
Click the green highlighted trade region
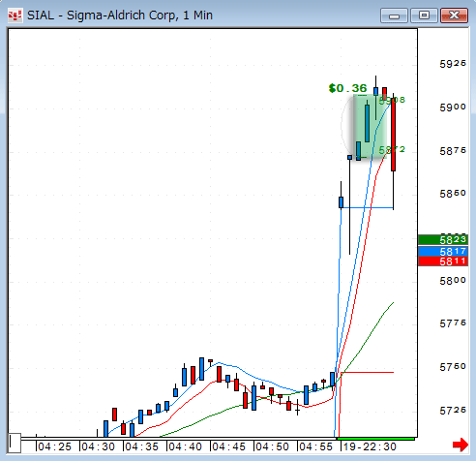tap(371, 127)
